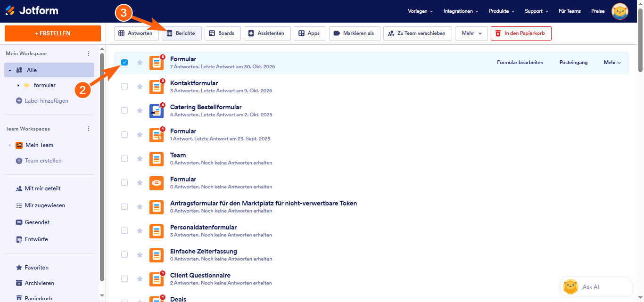This screenshot has width=644, height=302.
Task: Open Mein Workspace three-dot options menu
Action: pos(89,54)
